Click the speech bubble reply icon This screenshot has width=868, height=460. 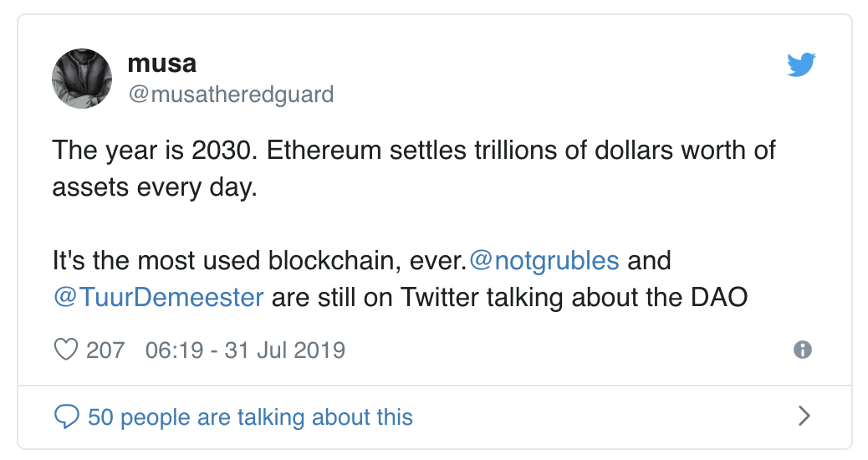[66, 417]
